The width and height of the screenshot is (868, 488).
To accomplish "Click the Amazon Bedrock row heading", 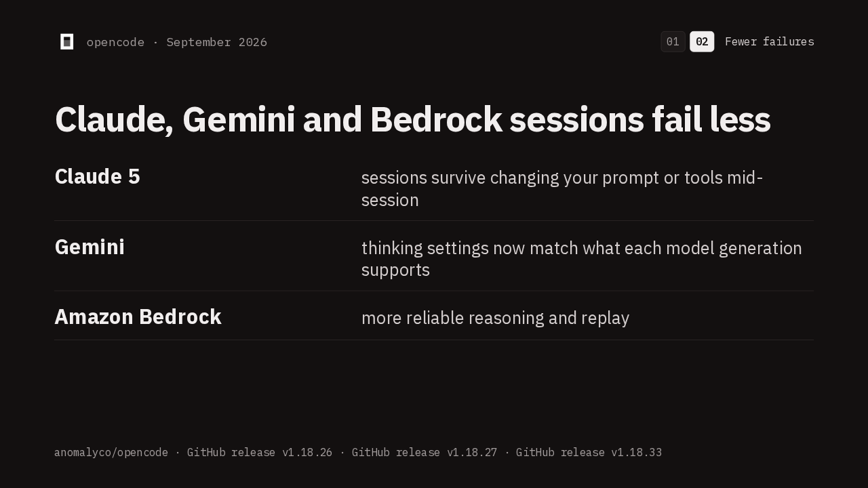I will (138, 317).
